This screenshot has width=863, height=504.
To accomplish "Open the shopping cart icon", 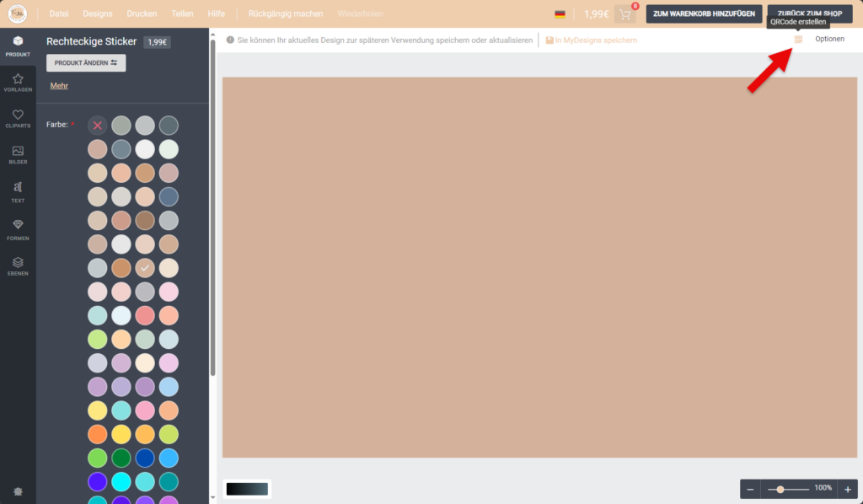I will tap(624, 14).
